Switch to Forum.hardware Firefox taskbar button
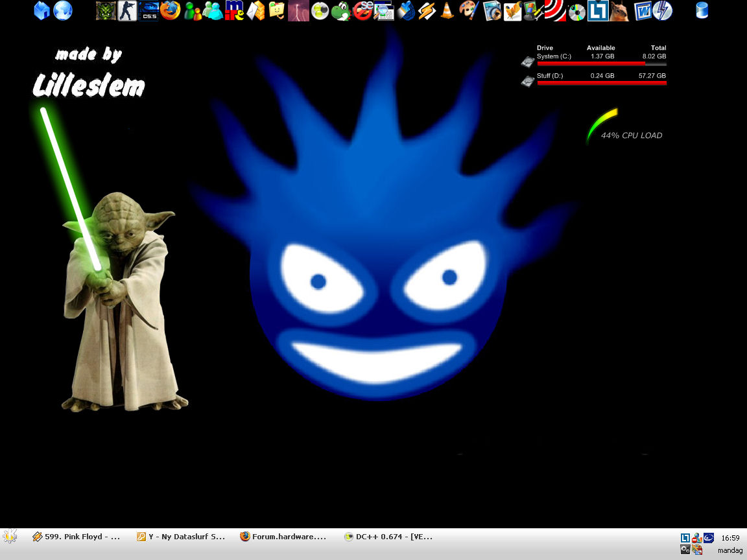The height and width of the screenshot is (560, 747). (x=283, y=537)
